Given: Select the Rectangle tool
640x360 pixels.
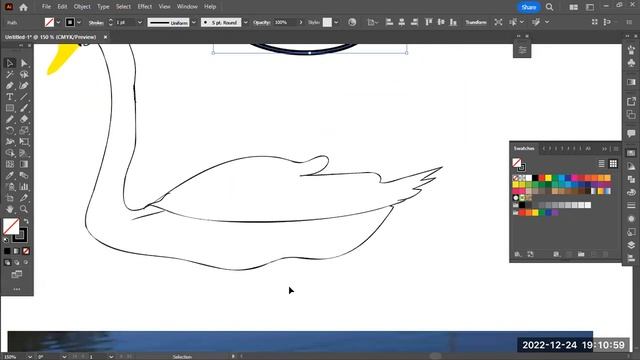Looking at the screenshot, I should [10, 108].
